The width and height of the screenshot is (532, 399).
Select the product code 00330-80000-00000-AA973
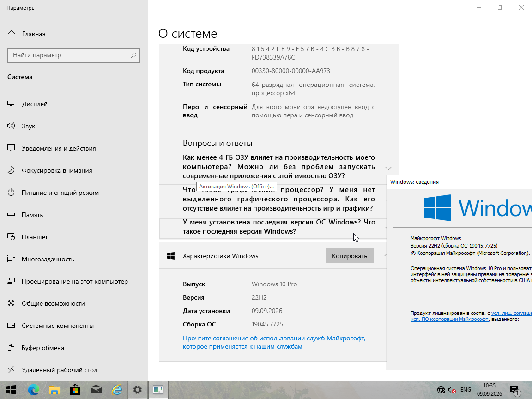point(291,71)
